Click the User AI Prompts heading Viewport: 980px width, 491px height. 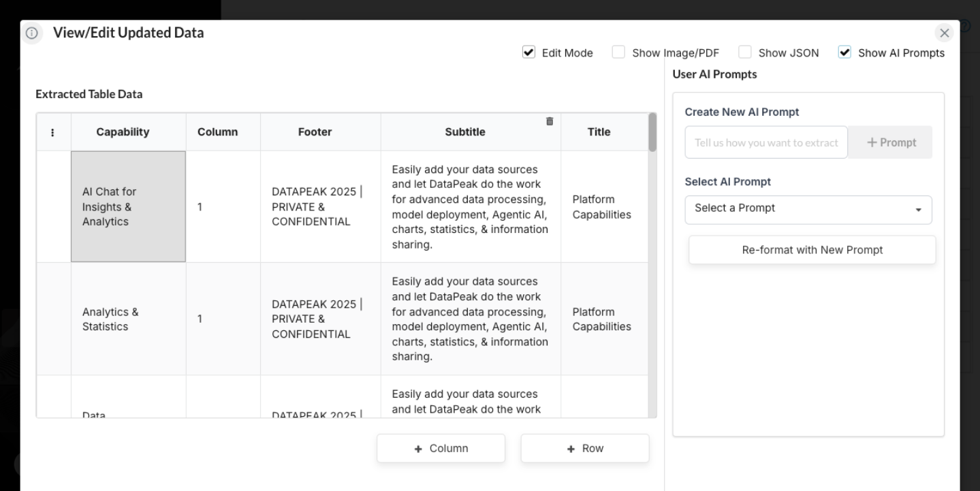tap(714, 74)
